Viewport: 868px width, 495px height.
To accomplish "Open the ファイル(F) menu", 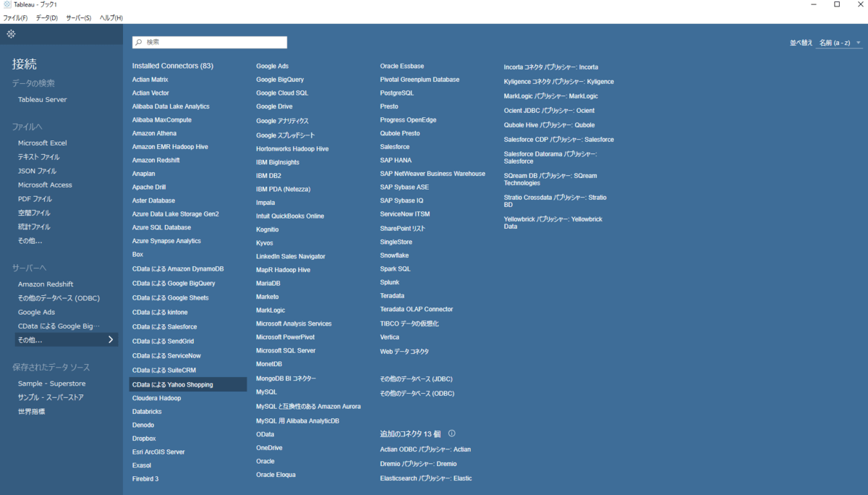I will click(15, 17).
